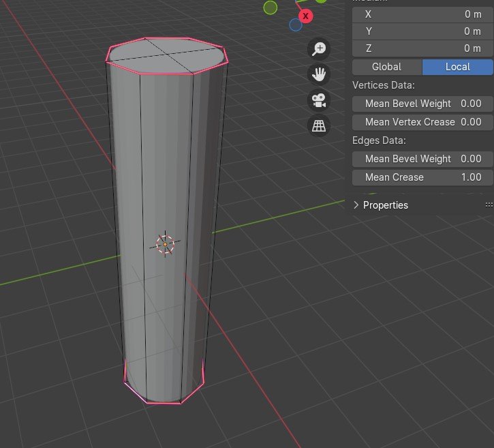
Task: Click the blue axis circle on gizmo
Action: tap(296, 25)
